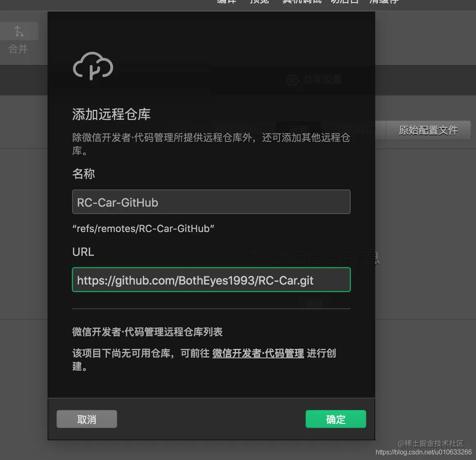This screenshot has height=460, width=476.
Task: Click the 取消 cancel button
Action: click(x=86, y=419)
